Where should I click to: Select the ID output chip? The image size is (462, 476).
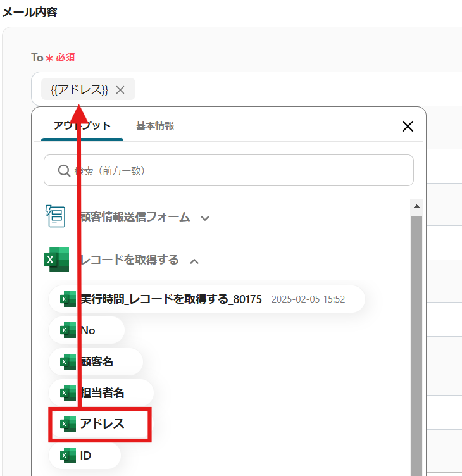[85, 456]
